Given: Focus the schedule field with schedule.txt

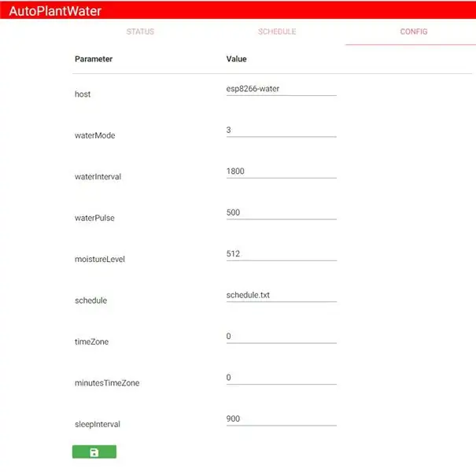Looking at the screenshot, I should 280,296.
